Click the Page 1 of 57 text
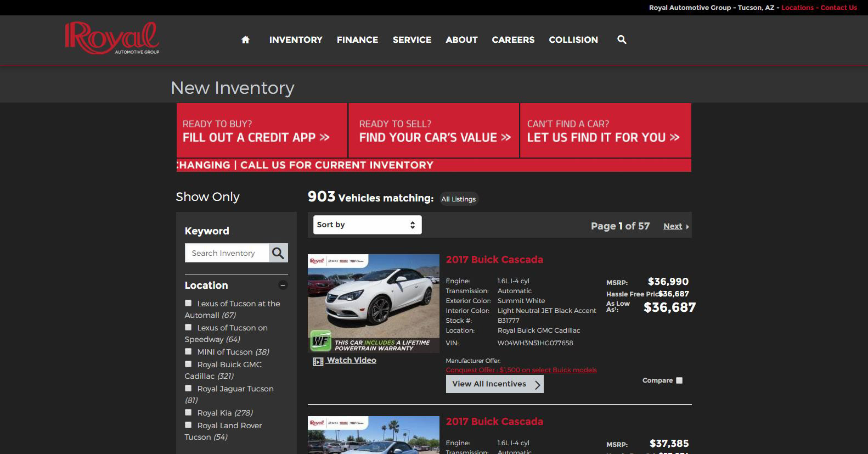Screen dimensions: 868x454 point(620,226)
